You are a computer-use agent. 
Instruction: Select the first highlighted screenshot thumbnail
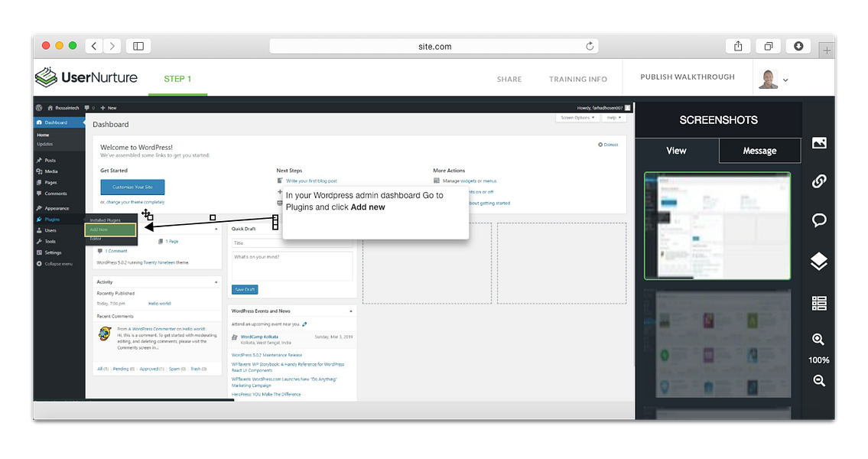(x=717, y=226)
